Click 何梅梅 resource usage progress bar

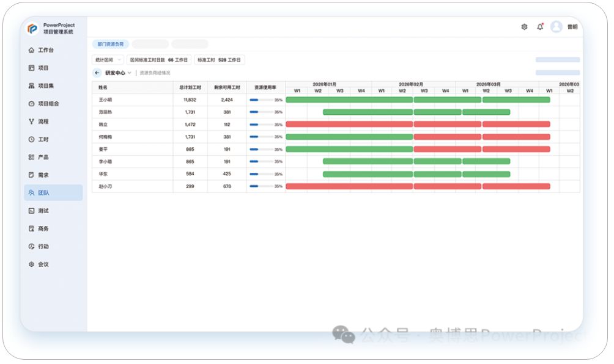(262, 137)
